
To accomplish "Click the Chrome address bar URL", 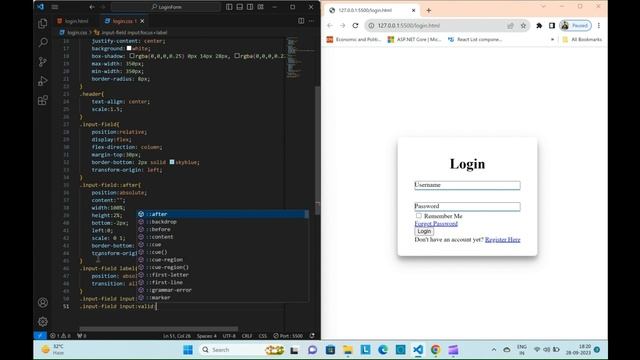I will tap(409, 26).
